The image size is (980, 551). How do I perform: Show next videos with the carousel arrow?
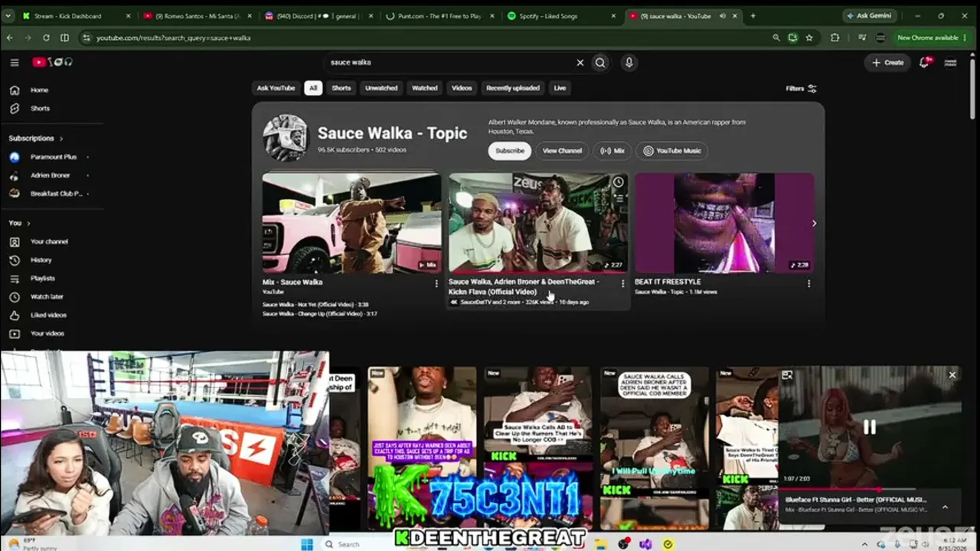[x=814, y=223]
